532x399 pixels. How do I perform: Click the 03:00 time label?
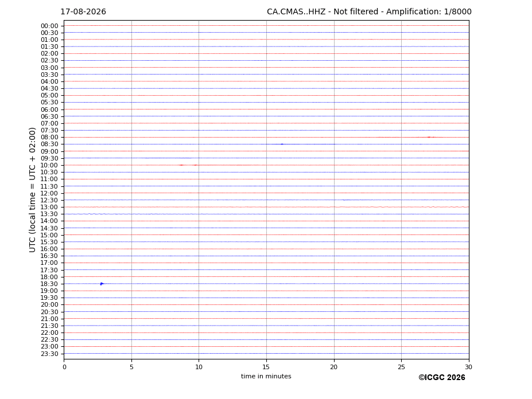(x=49, y=68)
